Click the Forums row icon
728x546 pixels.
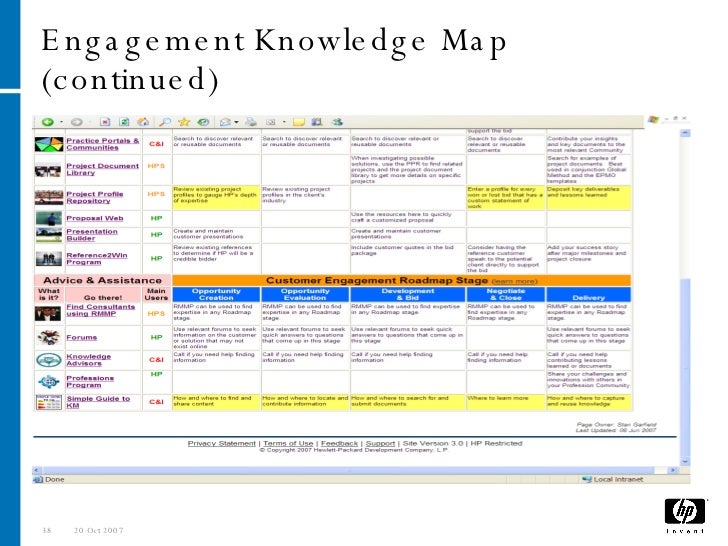(49, 337)
